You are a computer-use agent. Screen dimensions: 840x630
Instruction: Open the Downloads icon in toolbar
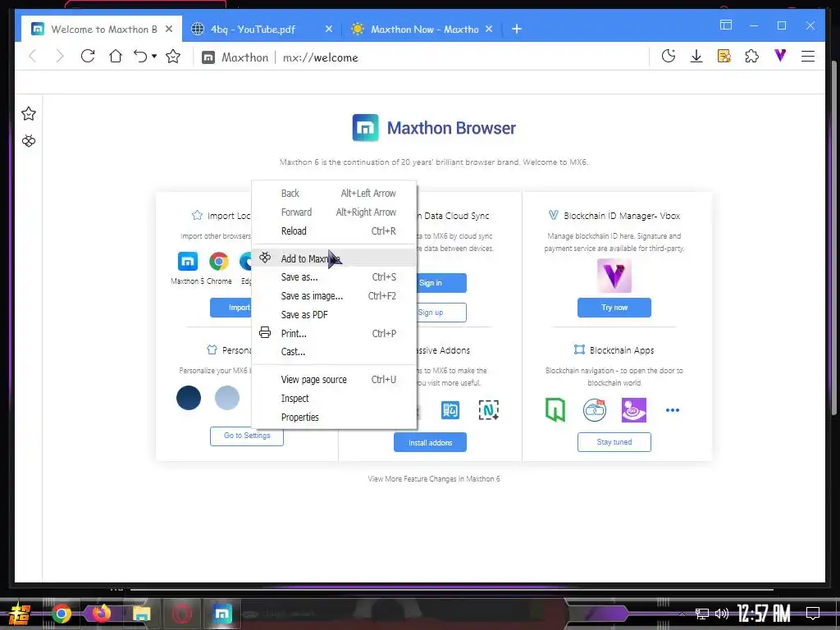tap(696, 56)
